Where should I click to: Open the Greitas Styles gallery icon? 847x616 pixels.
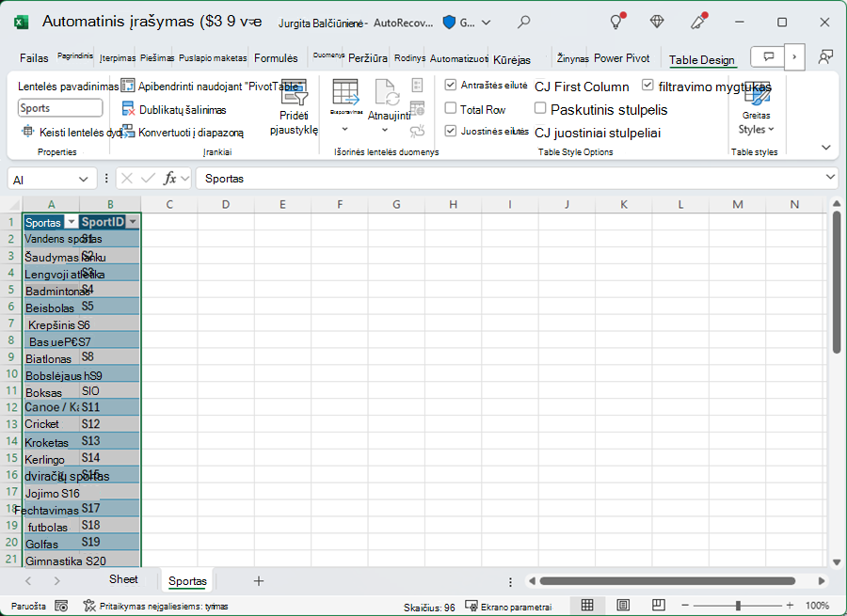(757, 93)
